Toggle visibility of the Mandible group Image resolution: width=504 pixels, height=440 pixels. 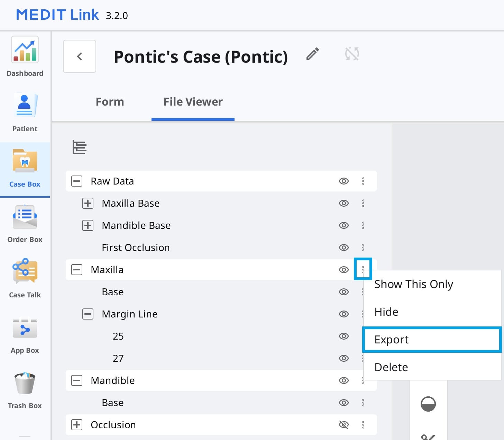click(x=343, y=380)
